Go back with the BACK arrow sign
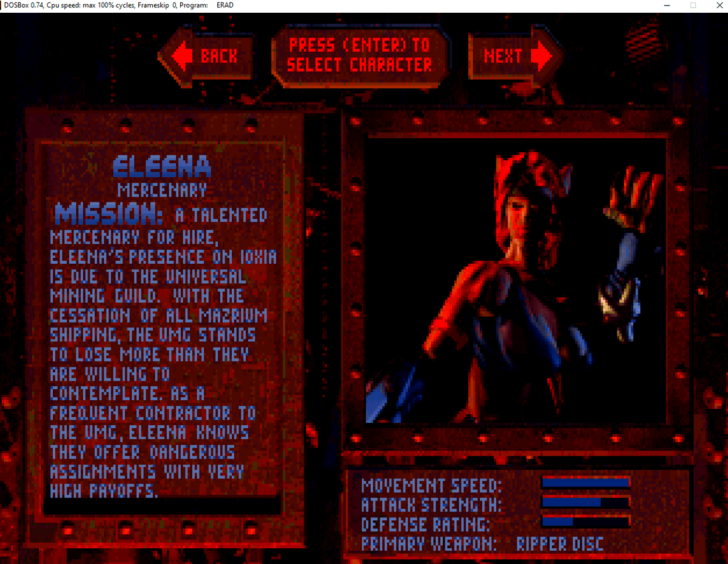Viewport: 728px width, 564px height. pos(206,56)
